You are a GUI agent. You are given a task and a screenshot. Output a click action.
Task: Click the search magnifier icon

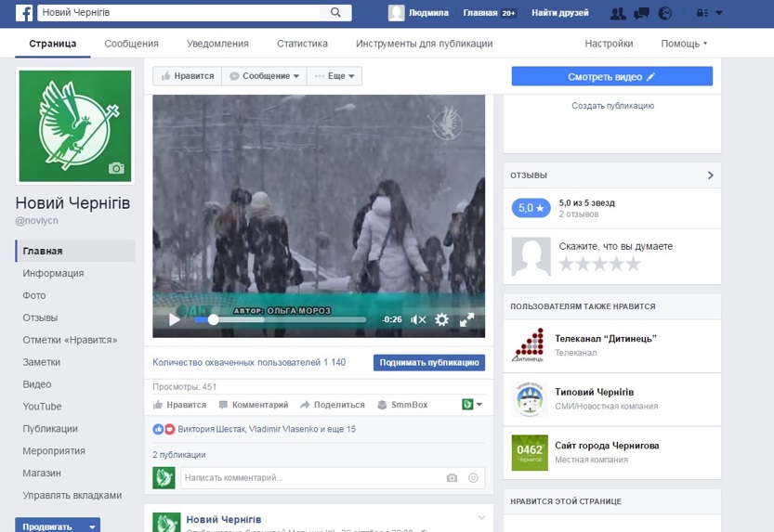[x=335, y=12]
